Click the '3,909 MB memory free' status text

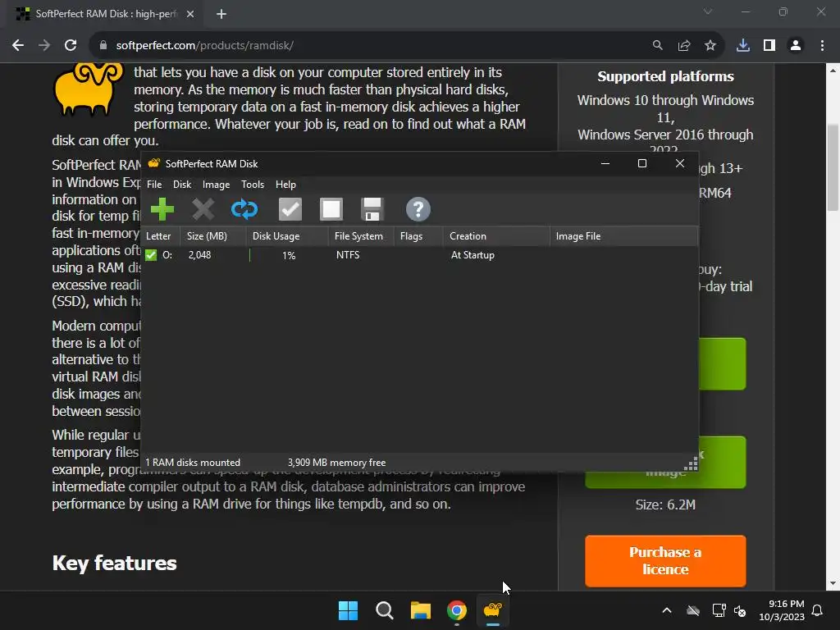click(336, 463)
